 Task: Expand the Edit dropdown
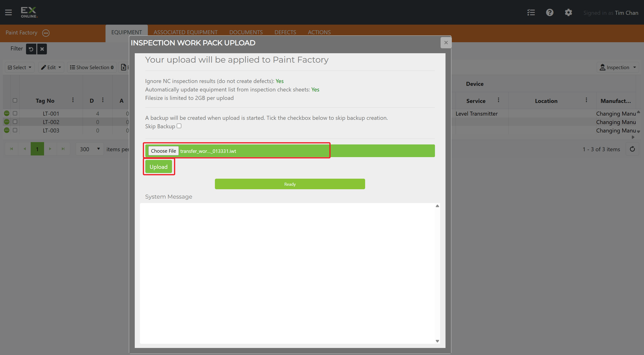(51, 67)
